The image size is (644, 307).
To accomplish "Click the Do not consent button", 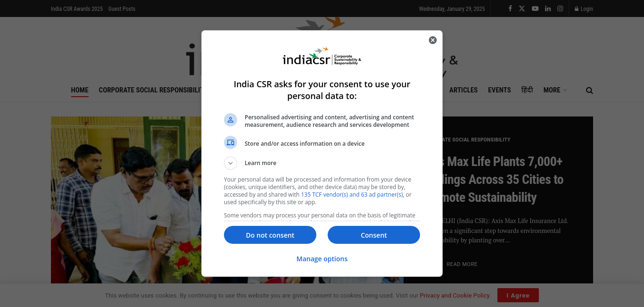I will tap(270, 235).
